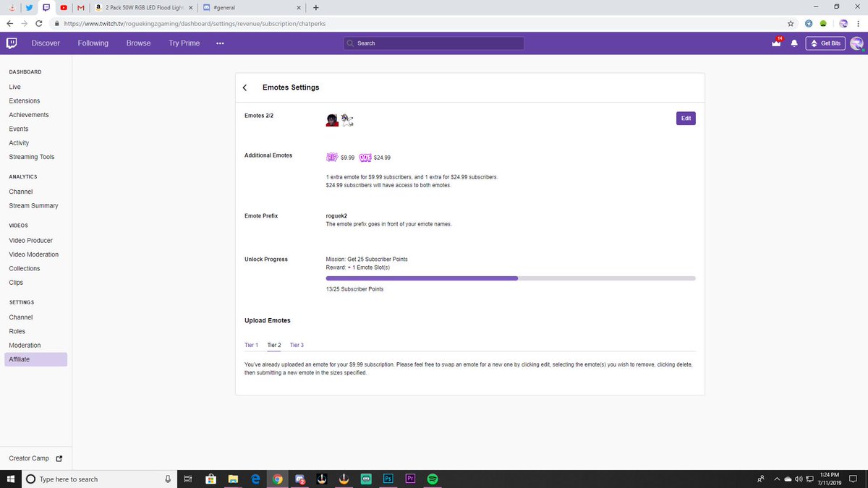The width and height of the screenshot is (868, 488).
Task: Open Spotify from the taskbar
Action: (433, 479)
